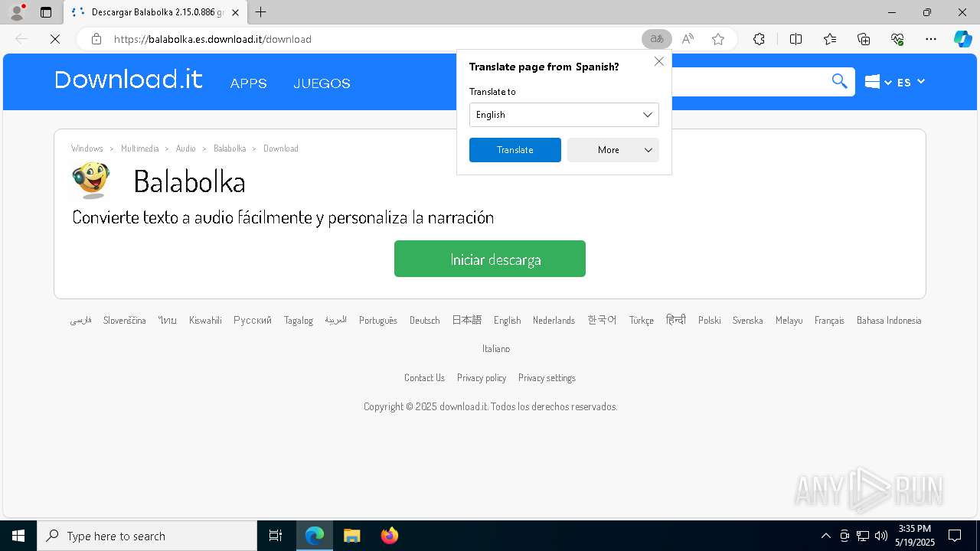This screenshot has width=980, height=551.
Task: Activate Read aloud icon
Action: point(688,39)
